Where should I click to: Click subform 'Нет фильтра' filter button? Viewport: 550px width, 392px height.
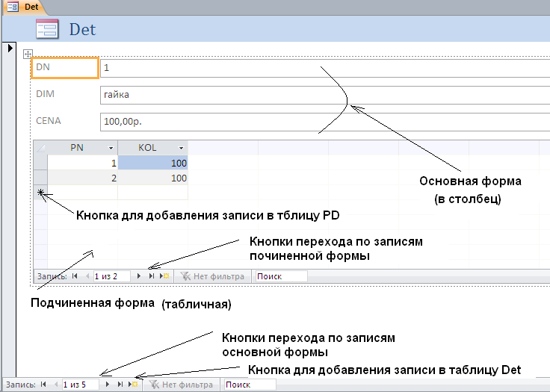pos(212,276)
